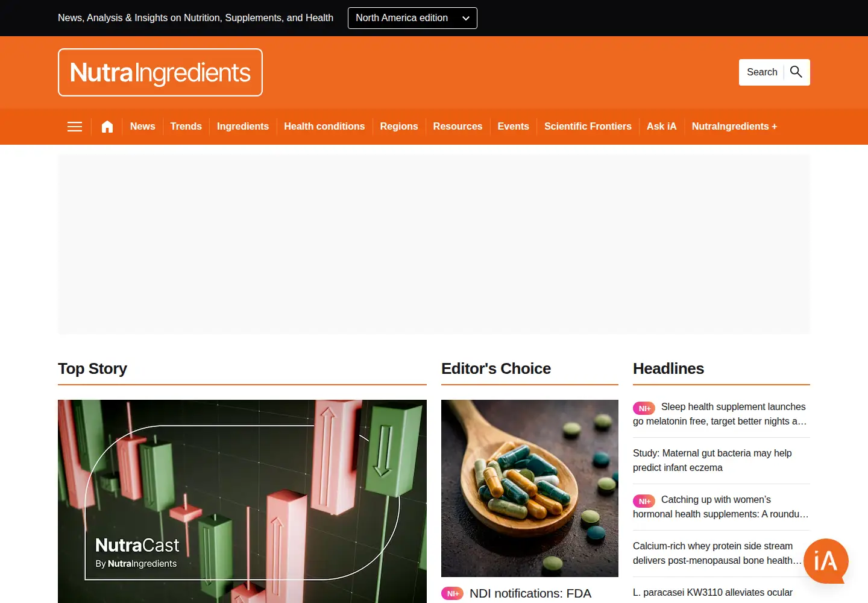868x603 pixels.
Task: Open NDI notifications: FDA article
Action: pyautogui.click(x=530, y=593)
